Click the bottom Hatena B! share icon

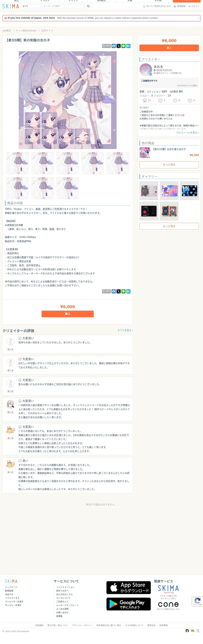point(128,292)
